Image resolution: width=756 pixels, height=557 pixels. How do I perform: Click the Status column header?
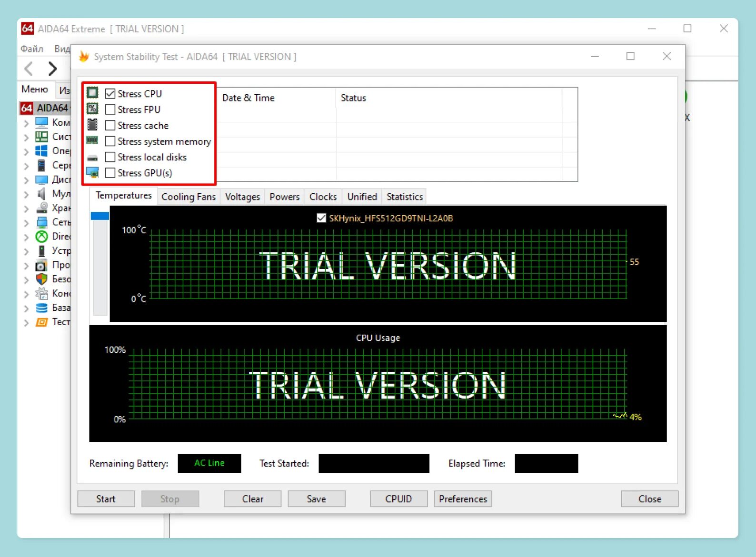click(x=449, y=98)
